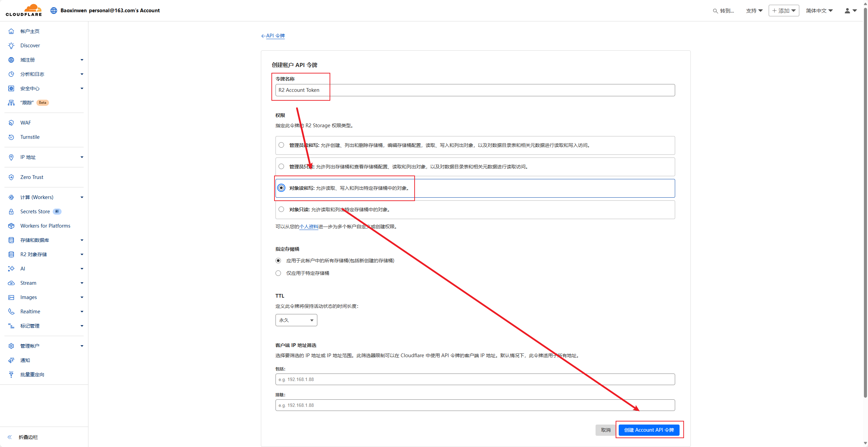
Task: Click the 管理帐户 gear icon
Action: 11,346
